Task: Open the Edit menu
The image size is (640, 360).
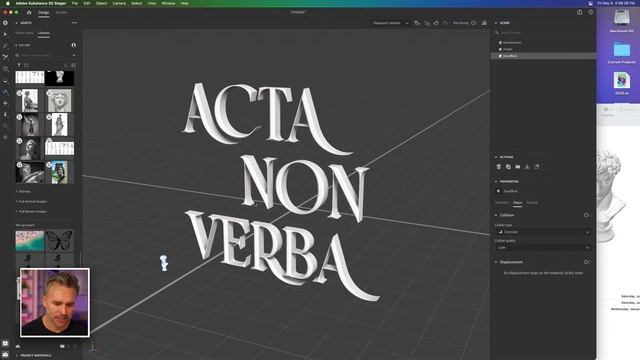Action: [87, 3]
